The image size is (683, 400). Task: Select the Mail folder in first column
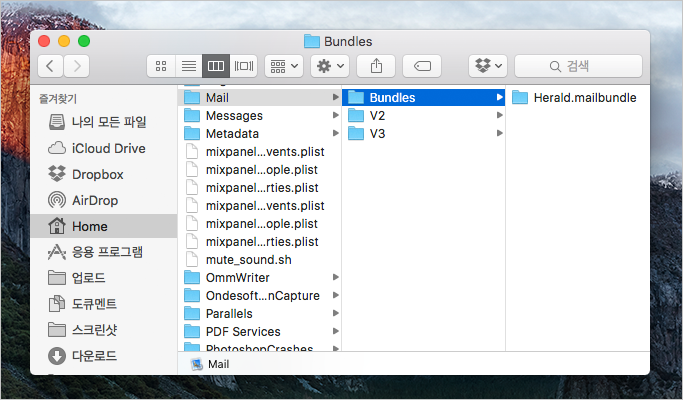click(x=260, y=98)
